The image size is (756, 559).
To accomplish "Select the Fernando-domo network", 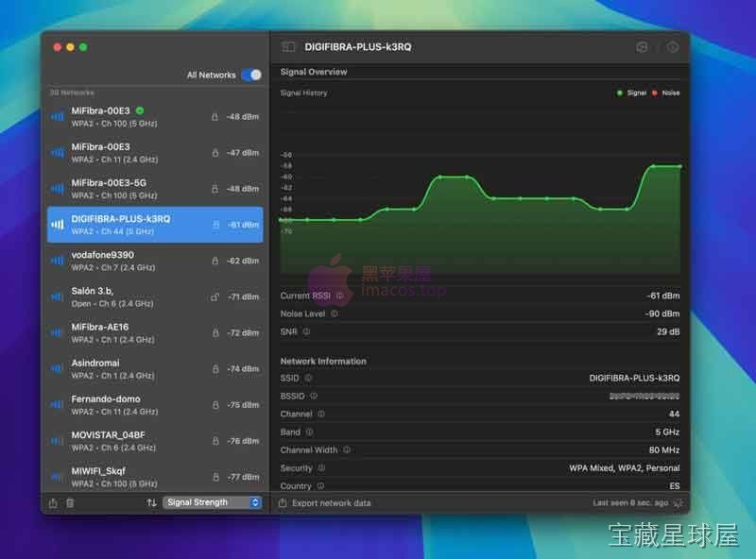I will [155, 405].
